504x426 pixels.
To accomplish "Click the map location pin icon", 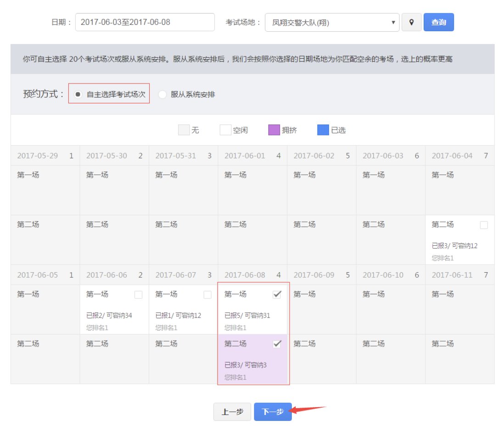I will click(x=412, y=22).
